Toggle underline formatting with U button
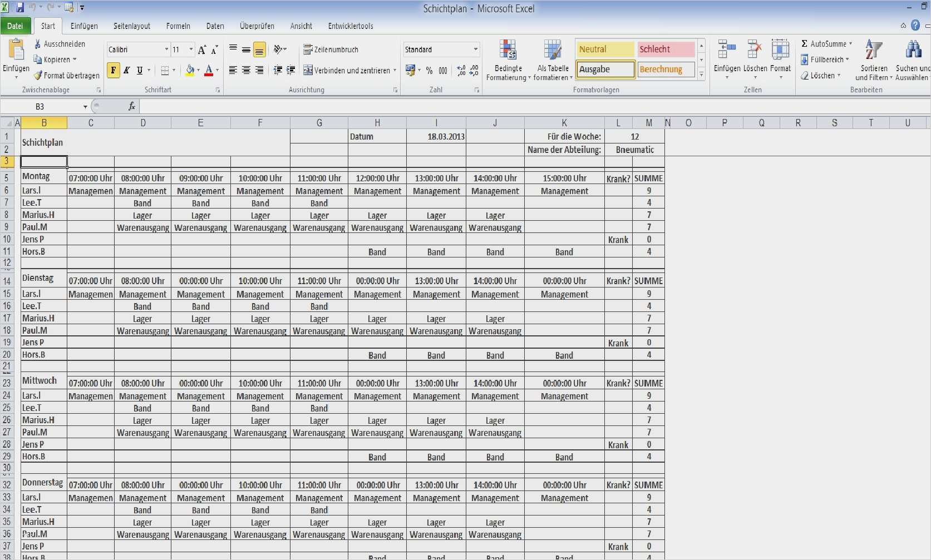This screenshot has height=560, width=931. (x=139, y=71)
